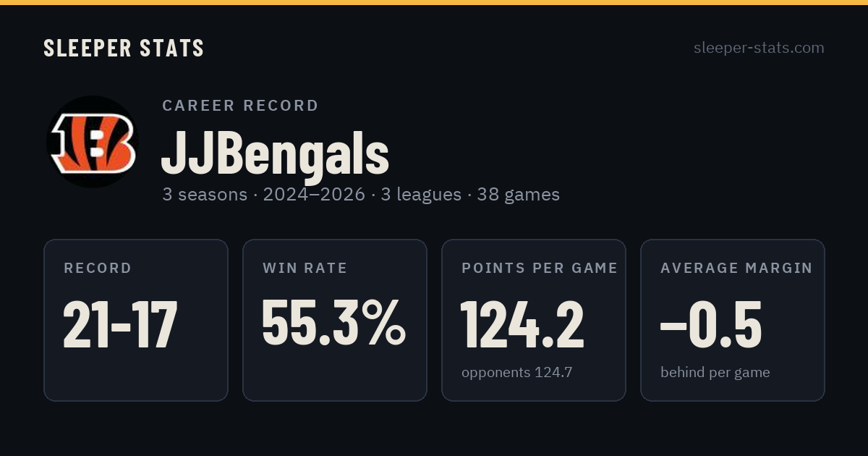Image resolution: width=868 pixels, height=456 pixels.
Task: Click the WIN RATE card label
Action: tap(305, 268)
